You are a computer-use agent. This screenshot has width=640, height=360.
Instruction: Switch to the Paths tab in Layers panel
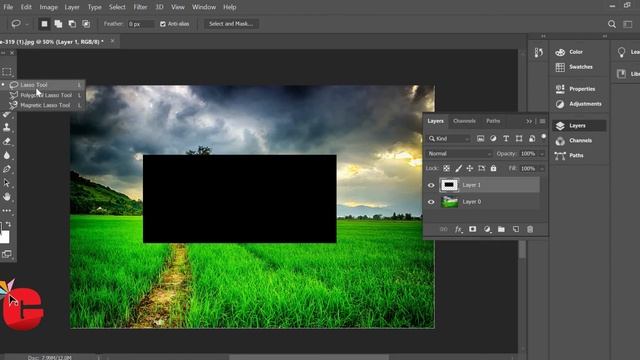click(493, 121)
